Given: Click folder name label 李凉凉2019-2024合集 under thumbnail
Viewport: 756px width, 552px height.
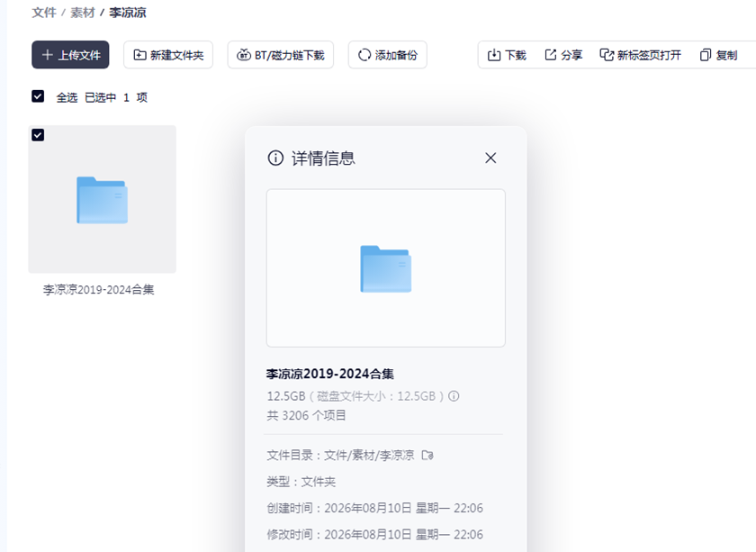Looking at the screenshot, I should [98, 290].
